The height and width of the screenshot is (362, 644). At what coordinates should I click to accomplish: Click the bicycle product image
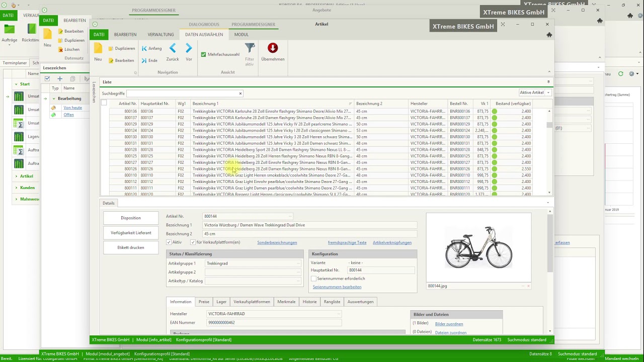478,247
